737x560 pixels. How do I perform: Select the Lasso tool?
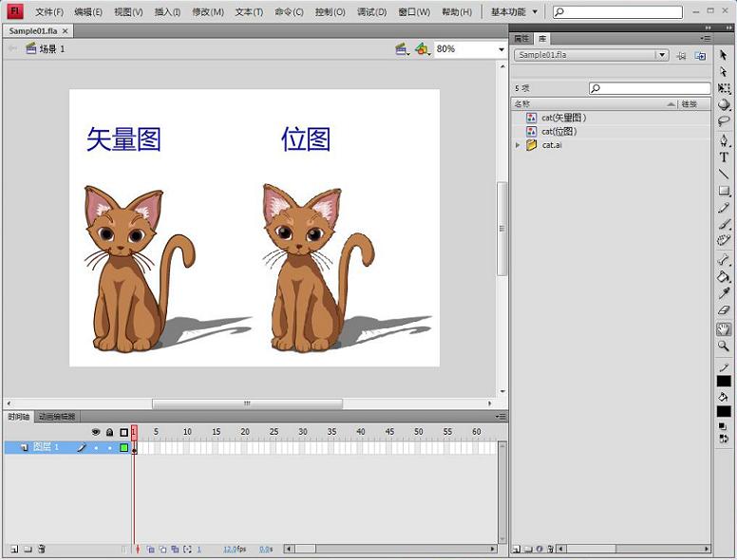[724, 121]
